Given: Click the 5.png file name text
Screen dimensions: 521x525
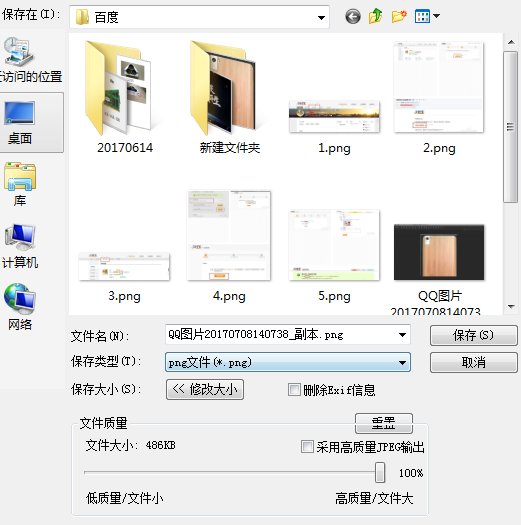Looking at the screenshot, I should coord(334,296).
